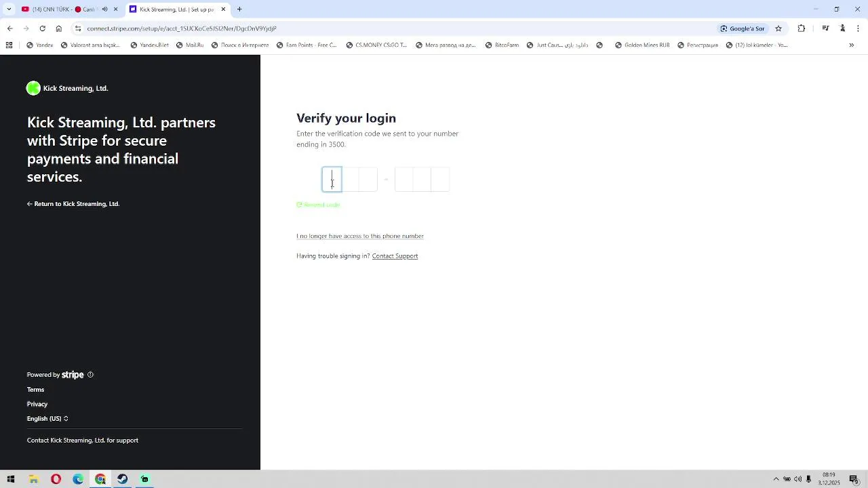
Task: Click the Kick Streaming green logo
Action: 33,88
